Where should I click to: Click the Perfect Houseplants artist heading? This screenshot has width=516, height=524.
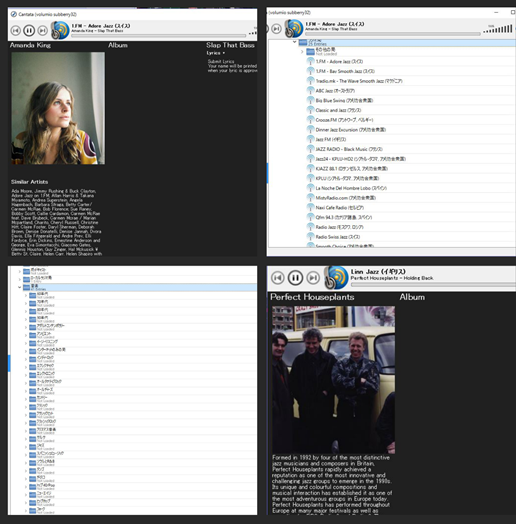(312, 297)
